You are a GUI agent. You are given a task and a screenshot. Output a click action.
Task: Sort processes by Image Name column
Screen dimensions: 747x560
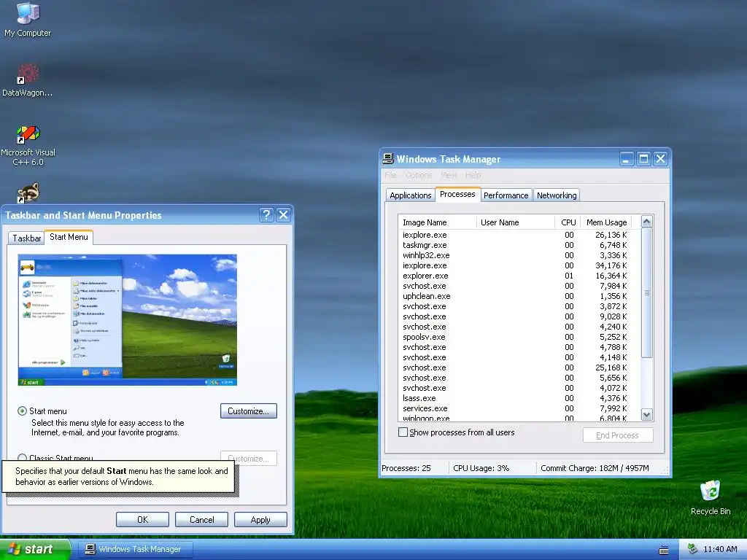tap(438, 222)
